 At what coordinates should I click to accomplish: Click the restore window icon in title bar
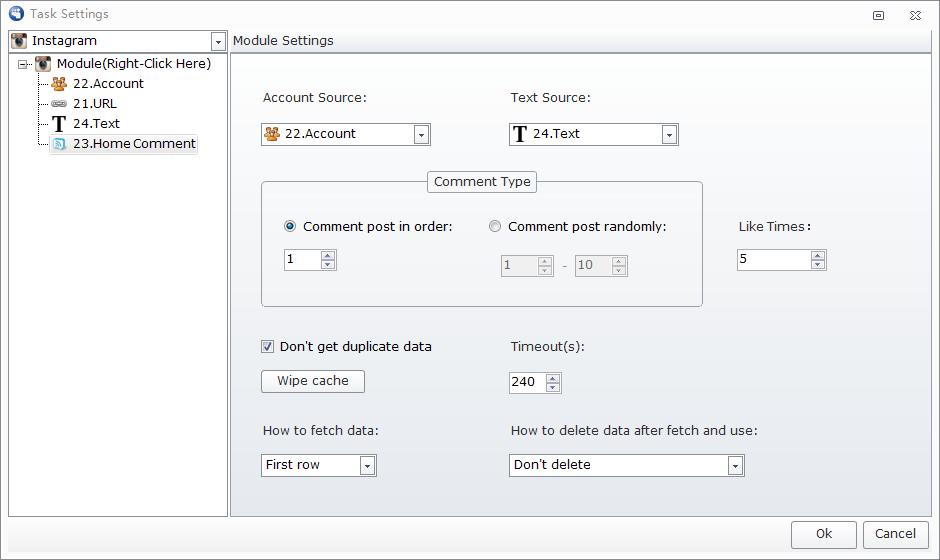click(878, 16)
